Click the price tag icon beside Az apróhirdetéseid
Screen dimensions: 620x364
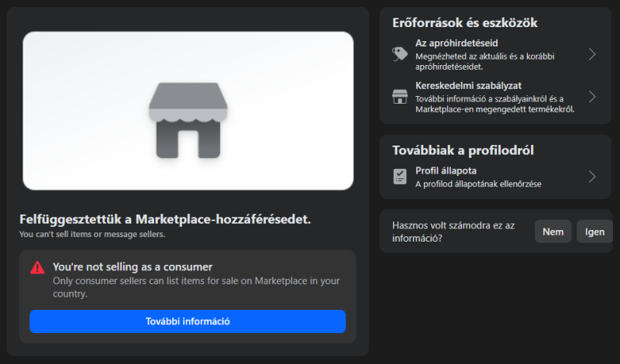(x=400, y=53)
